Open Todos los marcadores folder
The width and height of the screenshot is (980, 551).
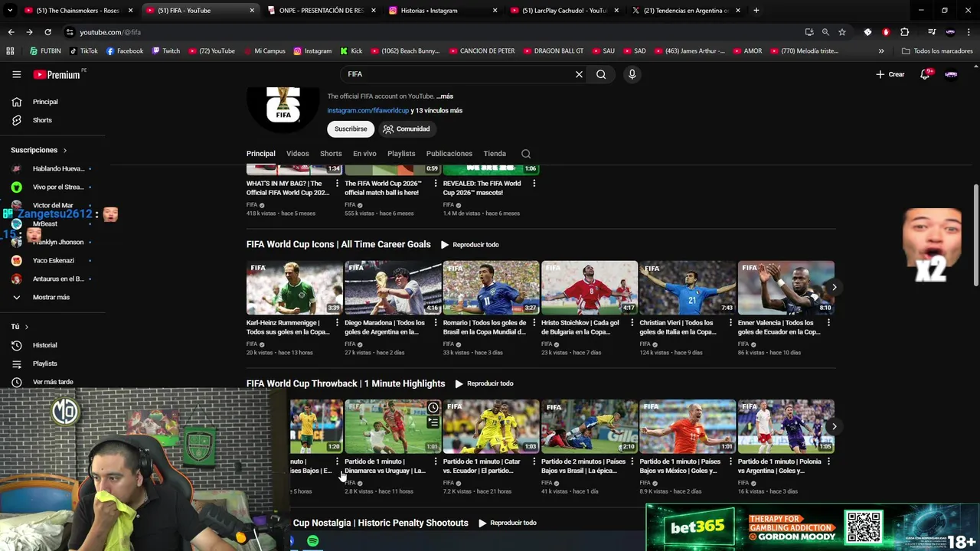point(937,51)
